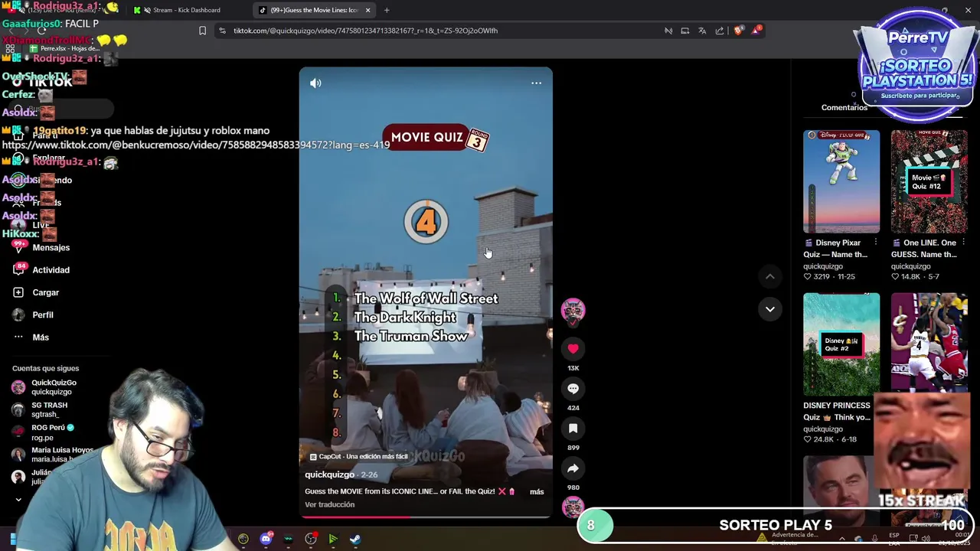This screenshot has width=980, height=551.
Task: Open Discord from the taskbar
Action: (x=266, y=538)
